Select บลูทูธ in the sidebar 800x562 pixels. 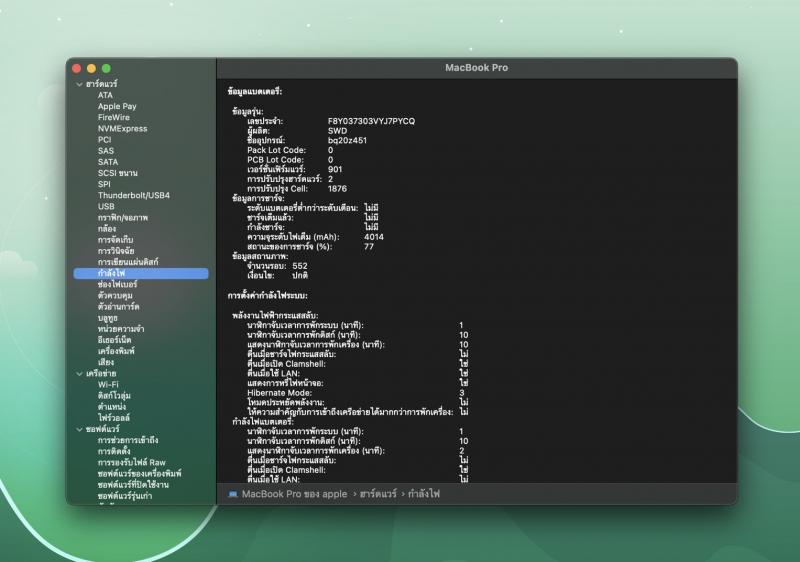107,318
